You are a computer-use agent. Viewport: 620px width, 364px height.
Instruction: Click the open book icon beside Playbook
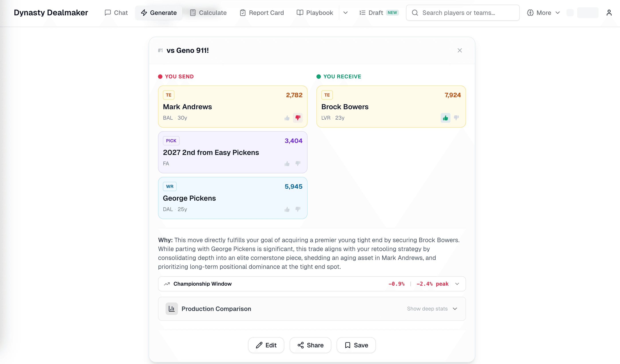coord(300,13)
